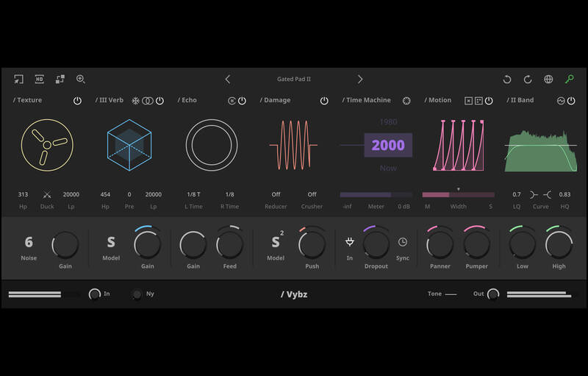Click the overlapping circles icon in Verb
This screenshot has height=376, width=588.
pos(148,101)
